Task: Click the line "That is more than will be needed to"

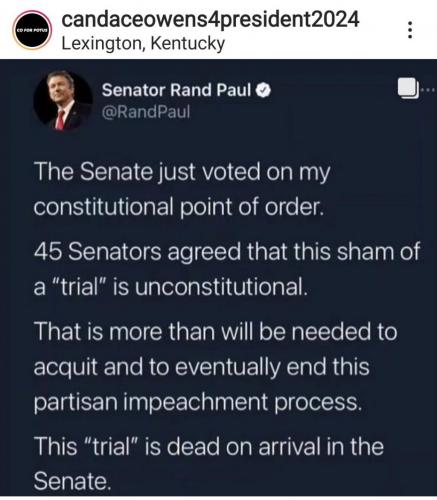Action: tap(216, 332)
